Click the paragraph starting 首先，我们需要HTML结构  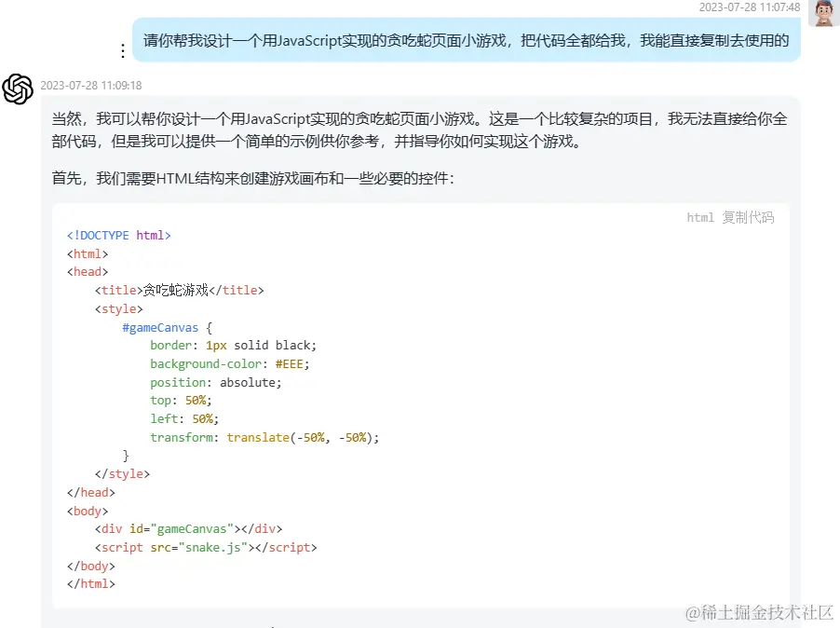[253, 179]
